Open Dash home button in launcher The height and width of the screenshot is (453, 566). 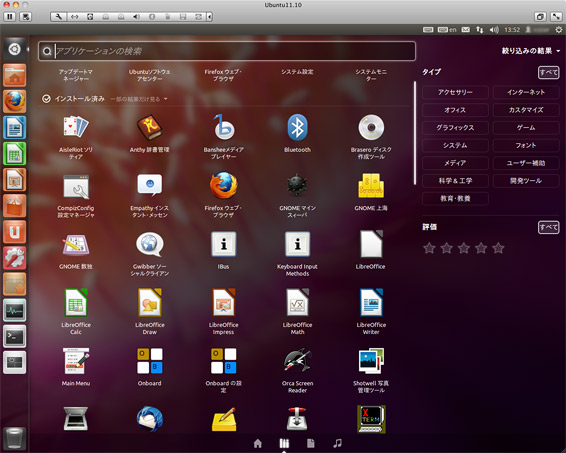click(14, 48)
